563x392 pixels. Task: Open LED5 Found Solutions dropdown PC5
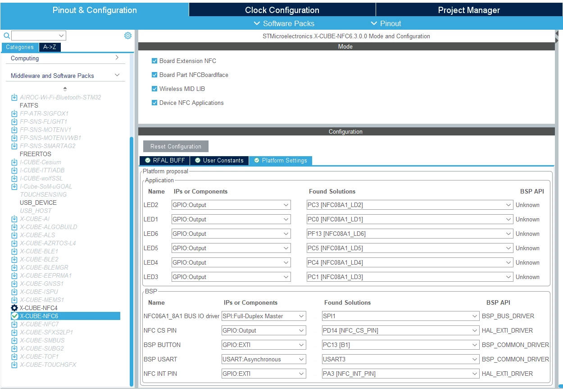410,248
